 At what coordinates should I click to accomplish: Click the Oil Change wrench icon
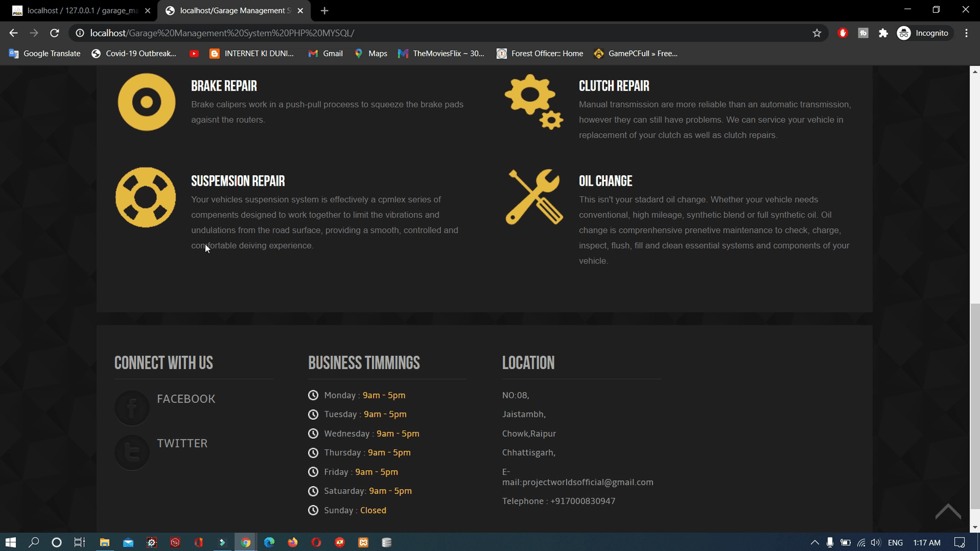point(533,197)
